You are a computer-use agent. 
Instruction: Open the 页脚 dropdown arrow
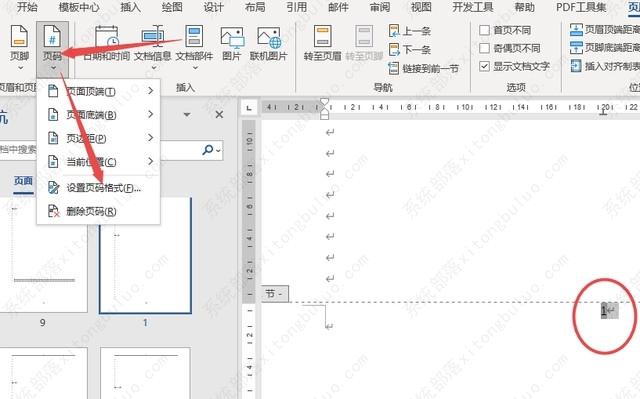(x=19, y=68)
